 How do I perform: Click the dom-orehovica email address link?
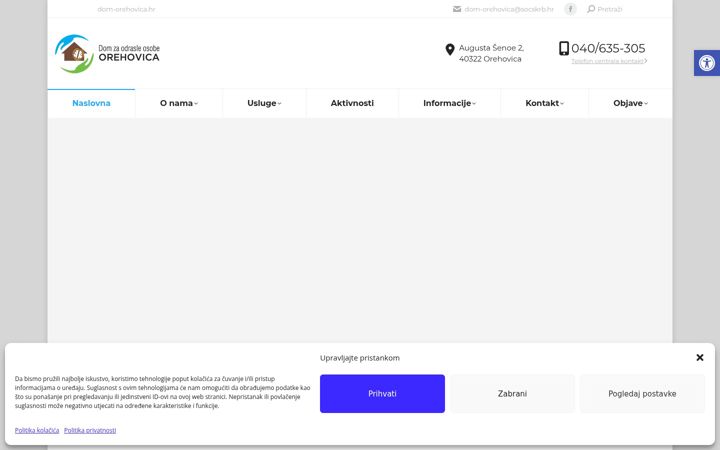pos(509,9)
